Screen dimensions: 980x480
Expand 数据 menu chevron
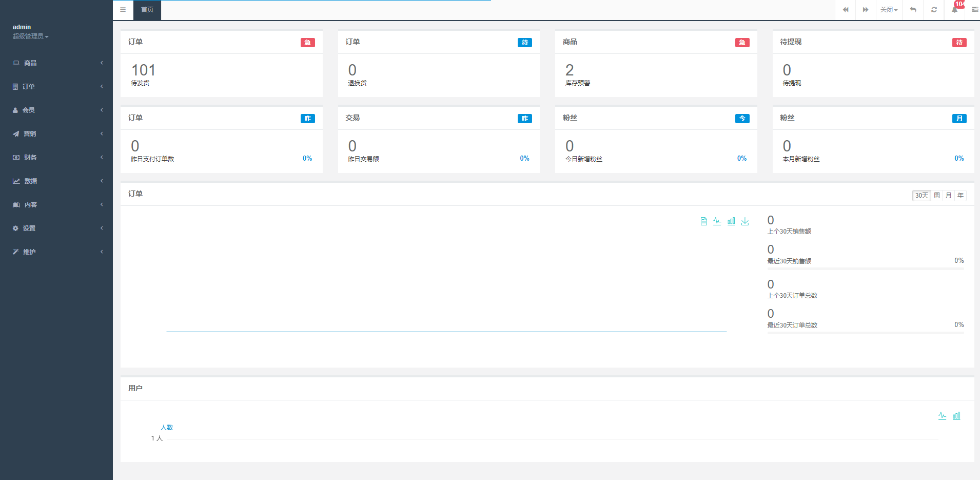[x=102, y=181]
